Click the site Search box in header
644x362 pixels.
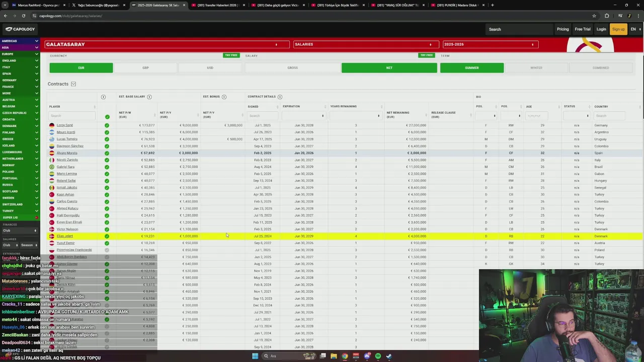coord(519,29)
